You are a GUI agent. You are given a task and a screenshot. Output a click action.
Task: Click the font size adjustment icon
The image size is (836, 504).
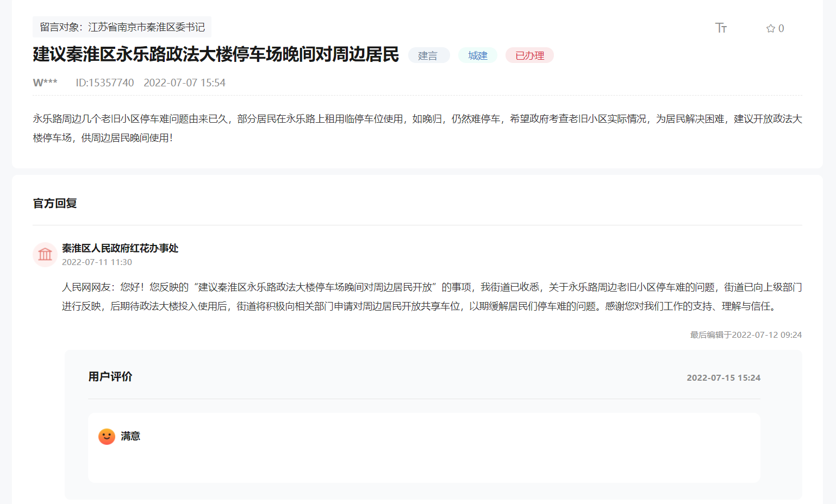click(x=721, y=28)
